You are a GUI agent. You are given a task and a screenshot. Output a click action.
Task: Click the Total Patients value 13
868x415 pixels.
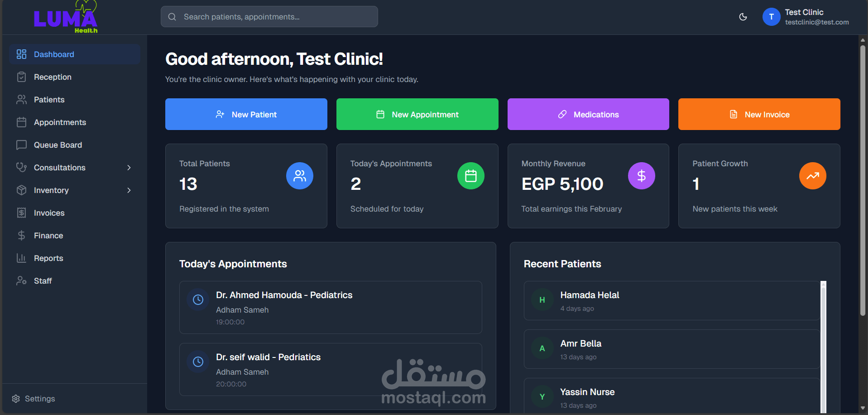pyautogui.click(x=188, y=184)
